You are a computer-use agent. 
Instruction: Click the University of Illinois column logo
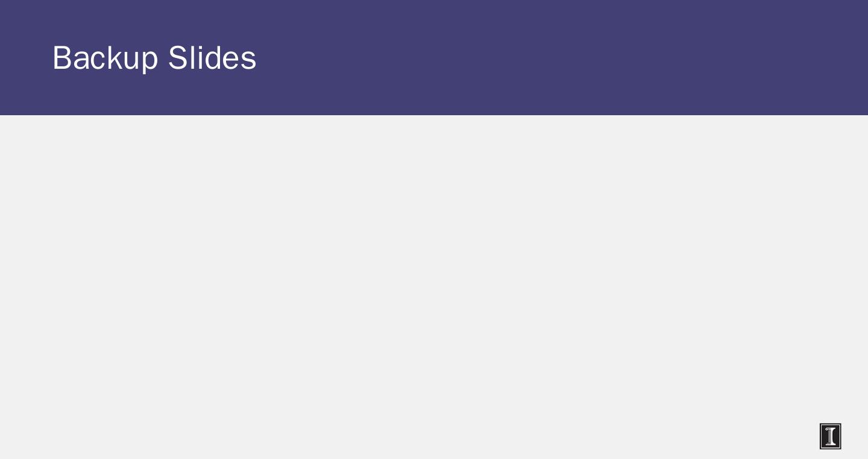coord(830,436)
